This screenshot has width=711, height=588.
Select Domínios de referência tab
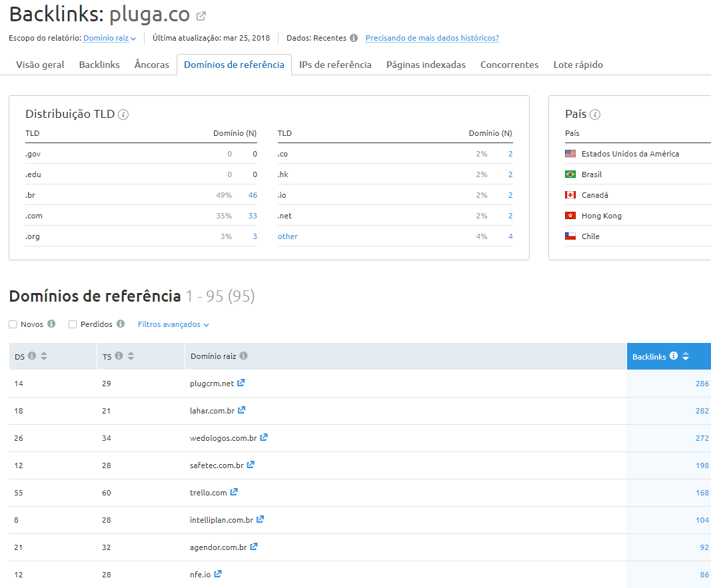234,65
